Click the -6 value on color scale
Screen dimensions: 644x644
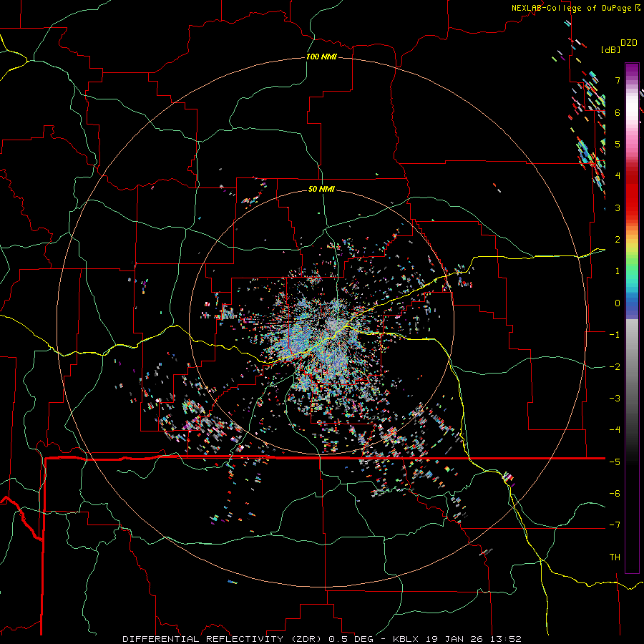coord(615,494)
